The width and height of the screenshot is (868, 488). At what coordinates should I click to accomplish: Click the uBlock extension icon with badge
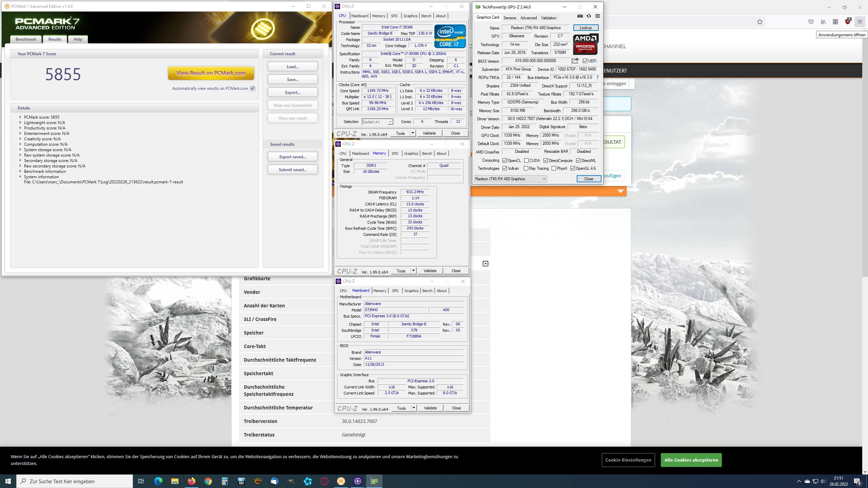[x=848, y=21]
